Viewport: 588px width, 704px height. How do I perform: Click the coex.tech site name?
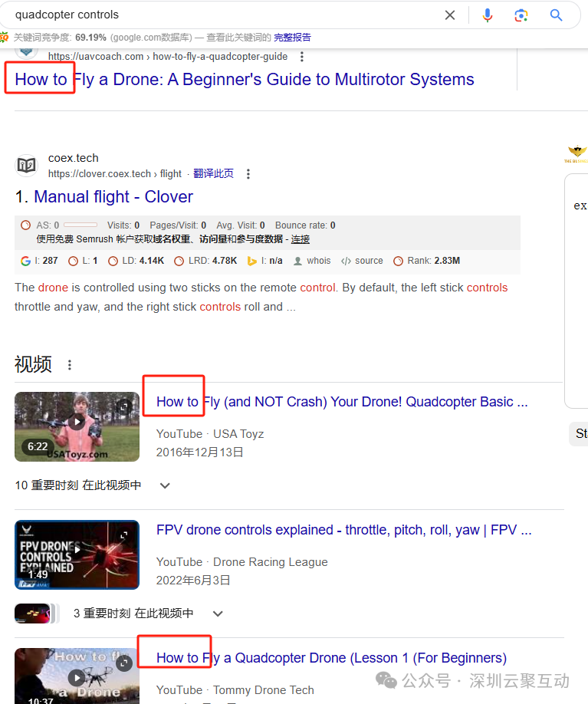pyautogui.click(x=73, y=158)
